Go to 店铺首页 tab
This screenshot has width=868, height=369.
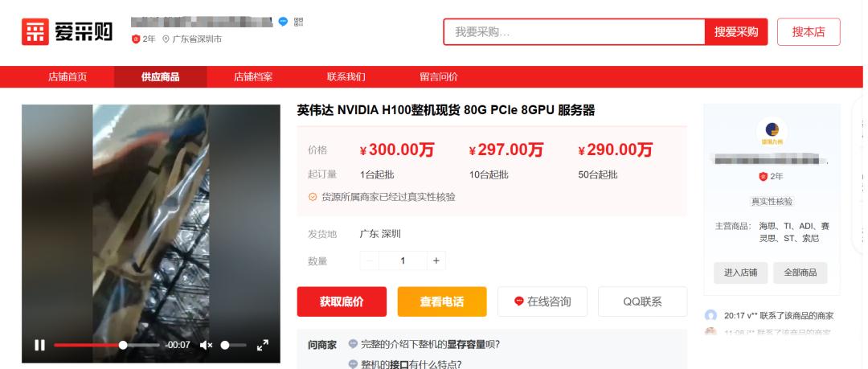pos(68,77)
